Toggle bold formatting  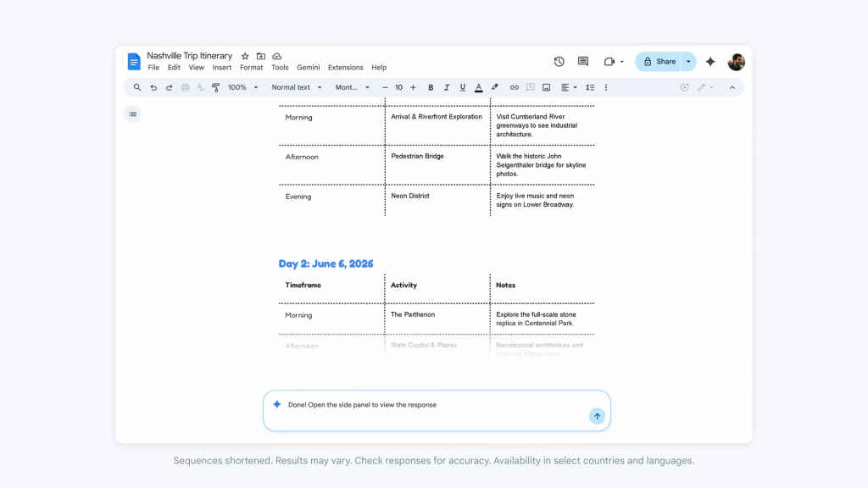coord(431,87)
